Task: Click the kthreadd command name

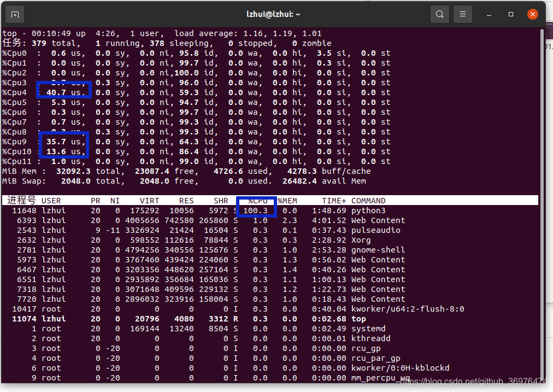Action: pos(370,339)
